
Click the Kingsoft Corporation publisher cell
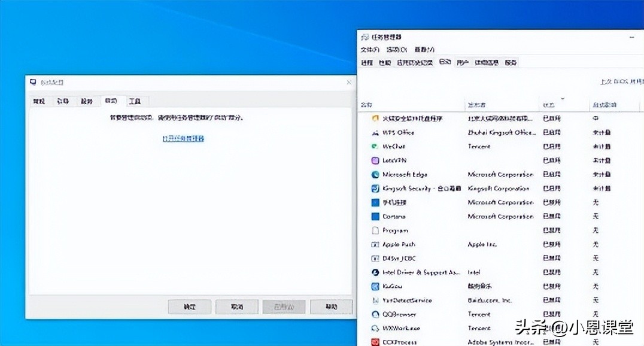[x=498, y=188]
